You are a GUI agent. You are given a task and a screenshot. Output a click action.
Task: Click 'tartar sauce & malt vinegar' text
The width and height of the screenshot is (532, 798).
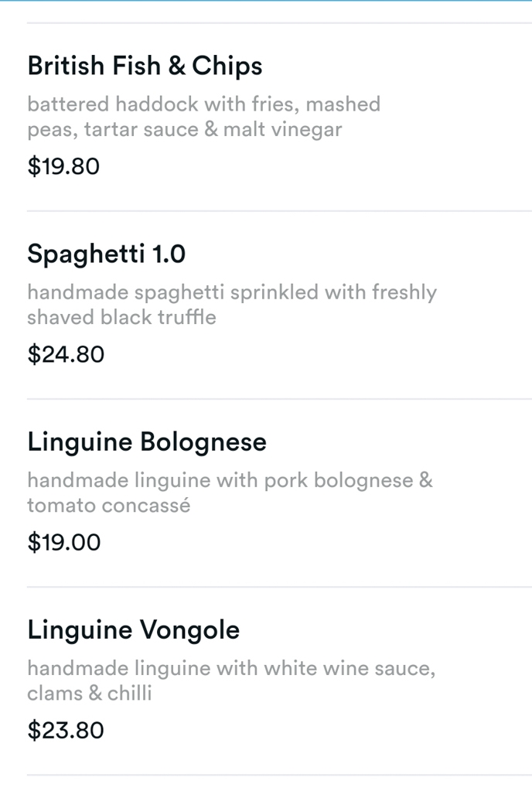coord(213,129)
